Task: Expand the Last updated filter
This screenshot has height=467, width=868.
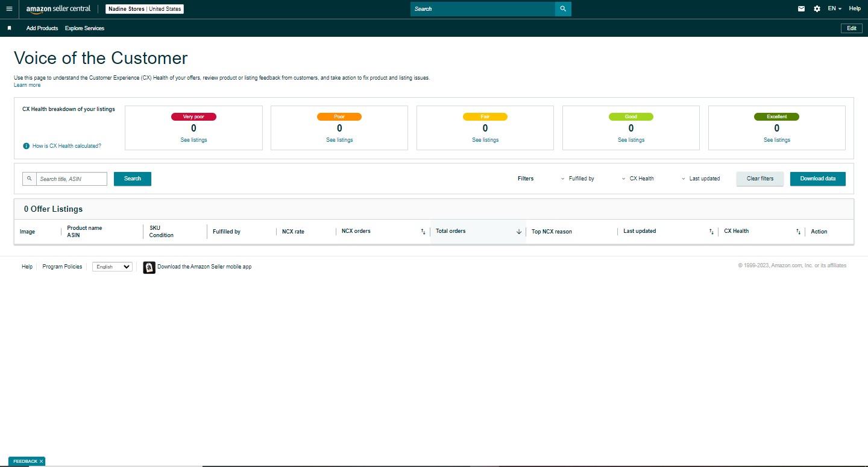Action: [x=700, y=179]
